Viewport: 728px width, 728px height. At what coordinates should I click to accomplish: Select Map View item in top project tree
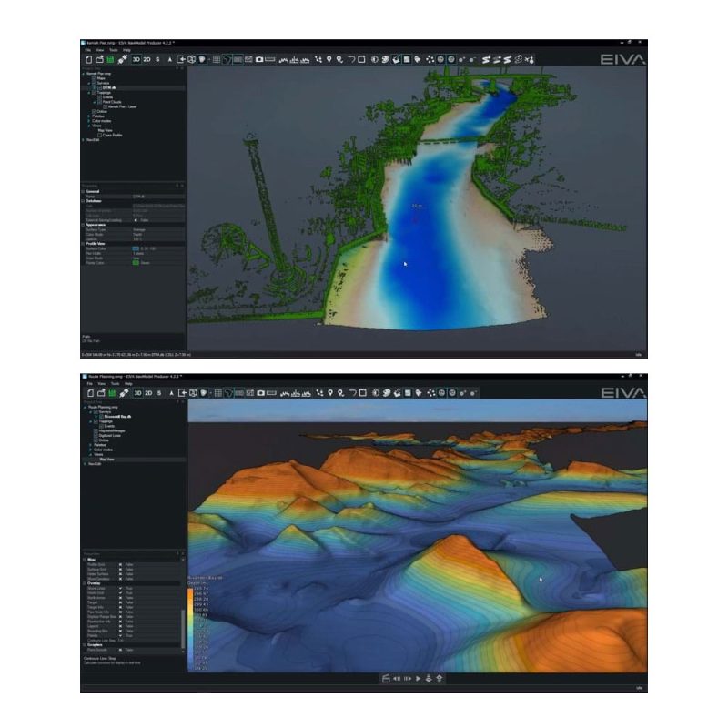click(x=105, y=130)
